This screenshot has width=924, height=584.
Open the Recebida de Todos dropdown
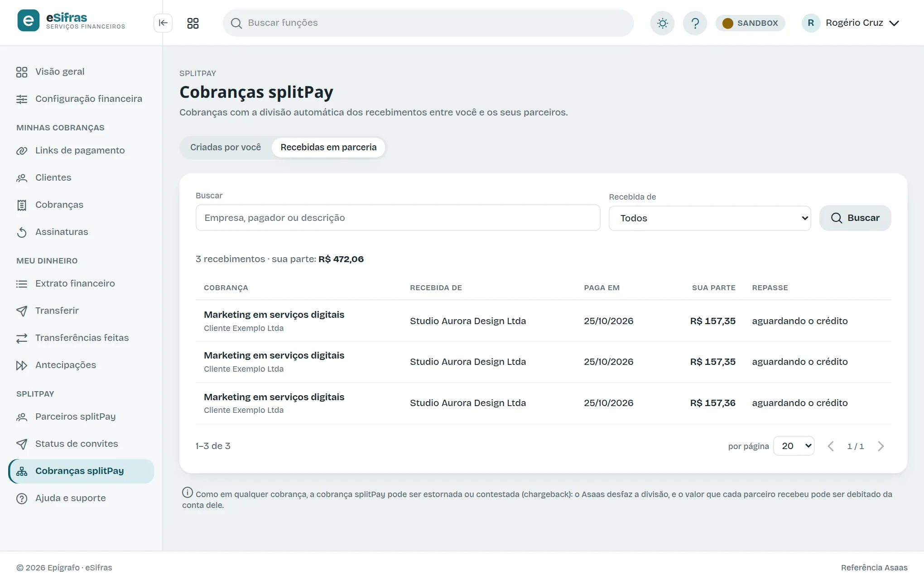click(x=710, y=218)
